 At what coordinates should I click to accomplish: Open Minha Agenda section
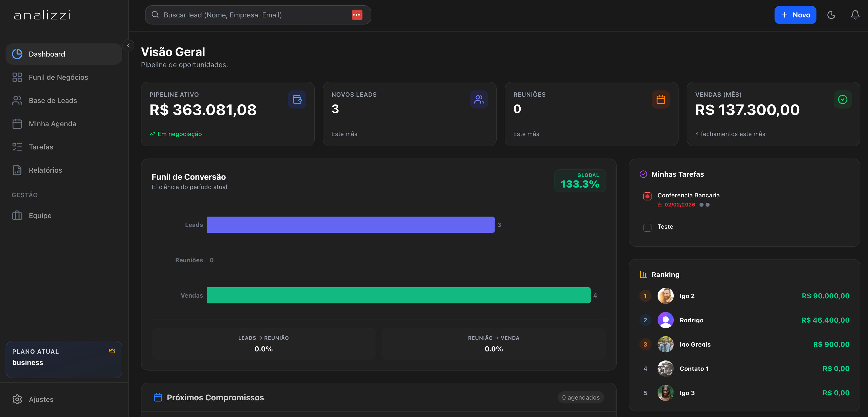point(64,123)
